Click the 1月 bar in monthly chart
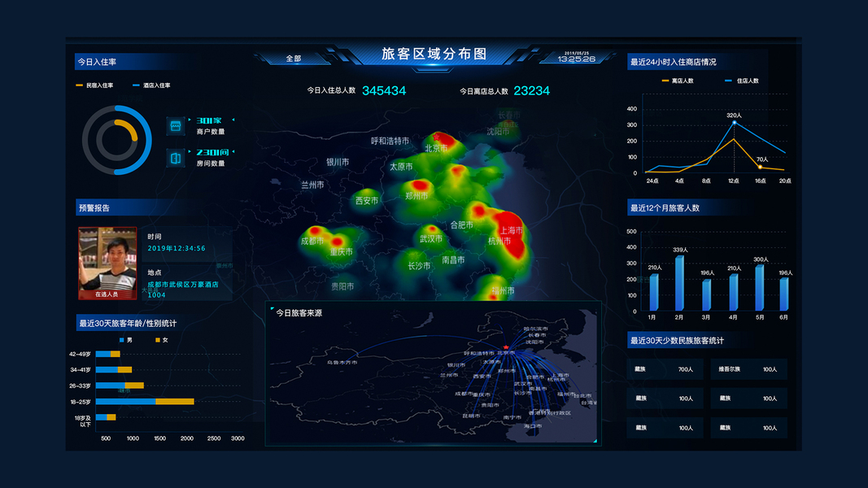Screen dimensions: 868x488 [x=654, y=292]
